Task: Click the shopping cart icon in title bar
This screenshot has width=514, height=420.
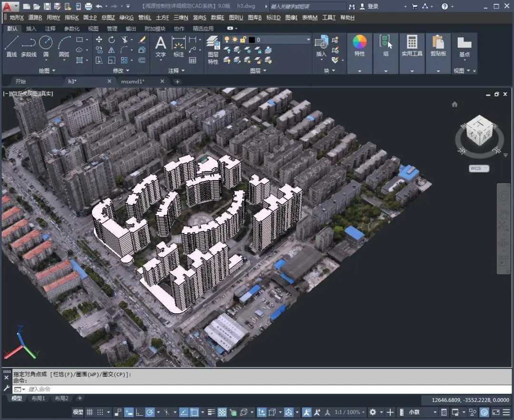Action: tap(415, 6)
